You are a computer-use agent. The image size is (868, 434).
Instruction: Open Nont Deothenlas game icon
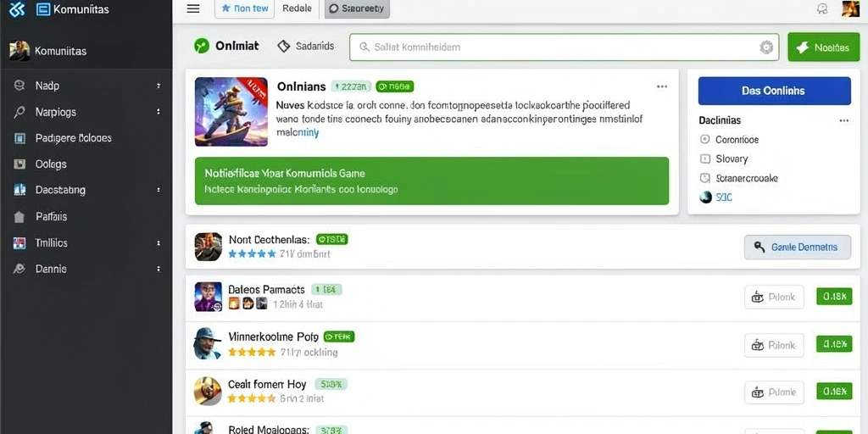pos(209,247)
